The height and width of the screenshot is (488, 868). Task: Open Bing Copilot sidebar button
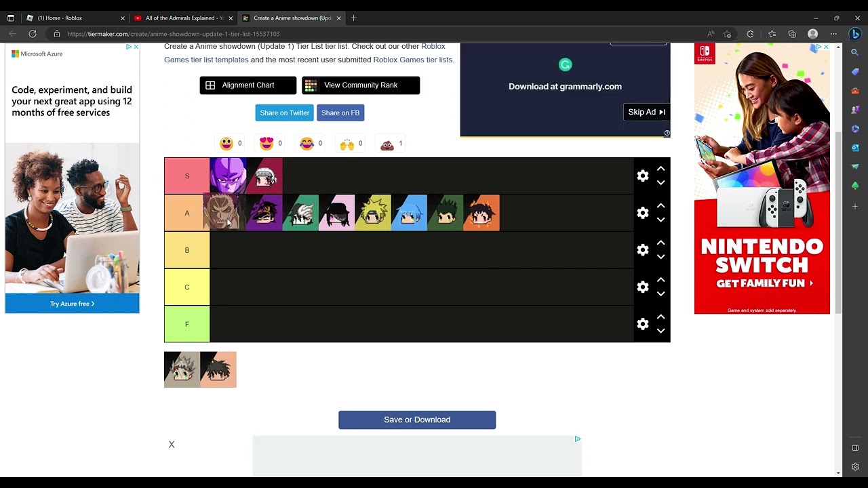[x=855, y=34]
